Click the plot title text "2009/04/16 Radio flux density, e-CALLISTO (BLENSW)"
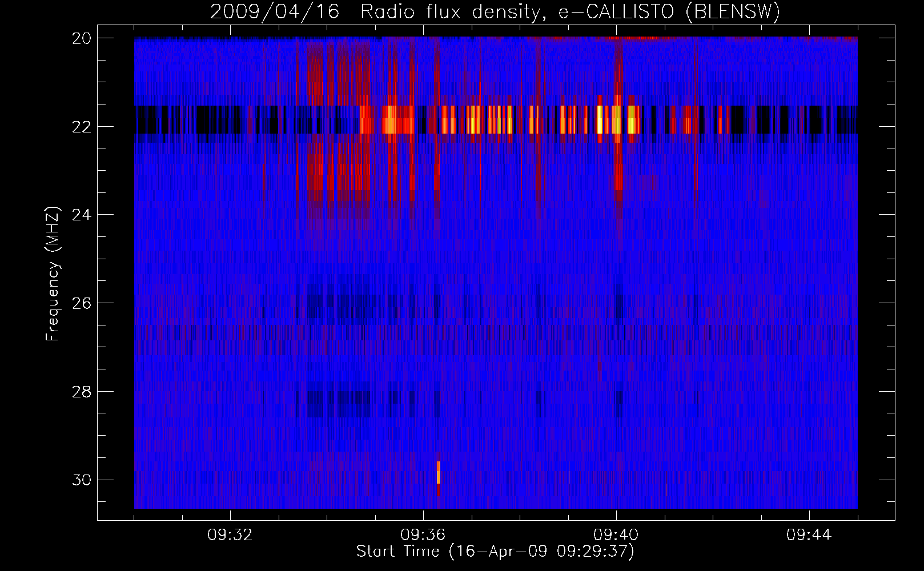Viewport: 924px width, 571px height. click(495, 11)
